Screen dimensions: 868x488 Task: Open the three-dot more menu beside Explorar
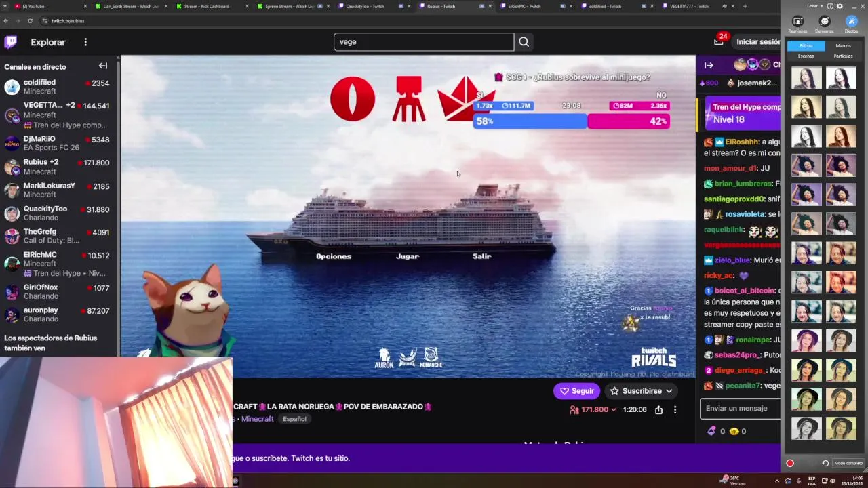tap(85, 42)
